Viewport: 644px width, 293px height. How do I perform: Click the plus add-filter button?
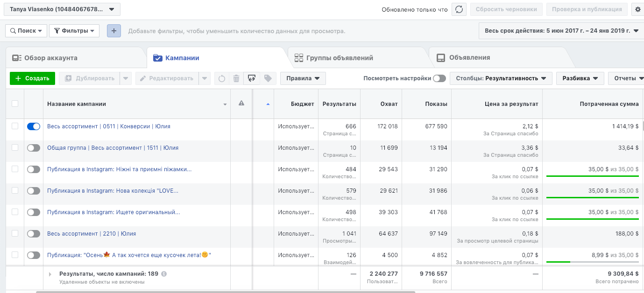point(114,31)
